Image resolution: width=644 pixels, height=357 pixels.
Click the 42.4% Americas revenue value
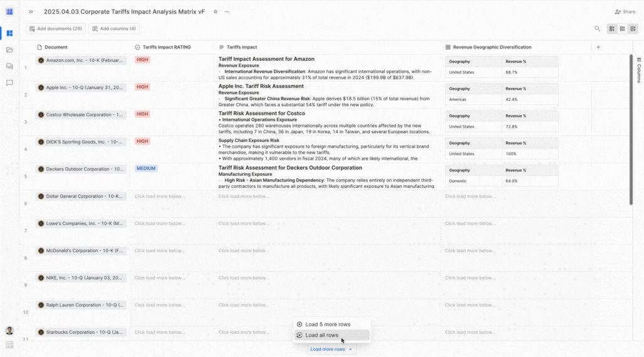tap(512, 99)
